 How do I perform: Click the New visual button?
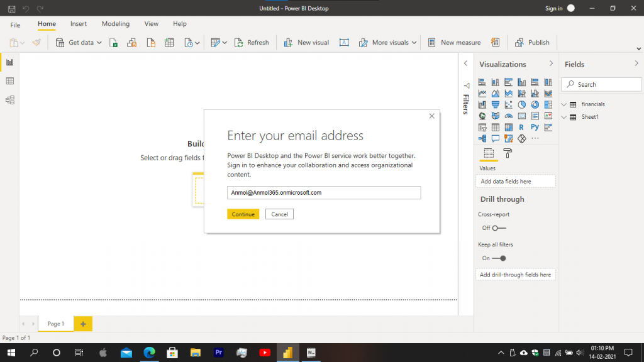pos(306,43)
